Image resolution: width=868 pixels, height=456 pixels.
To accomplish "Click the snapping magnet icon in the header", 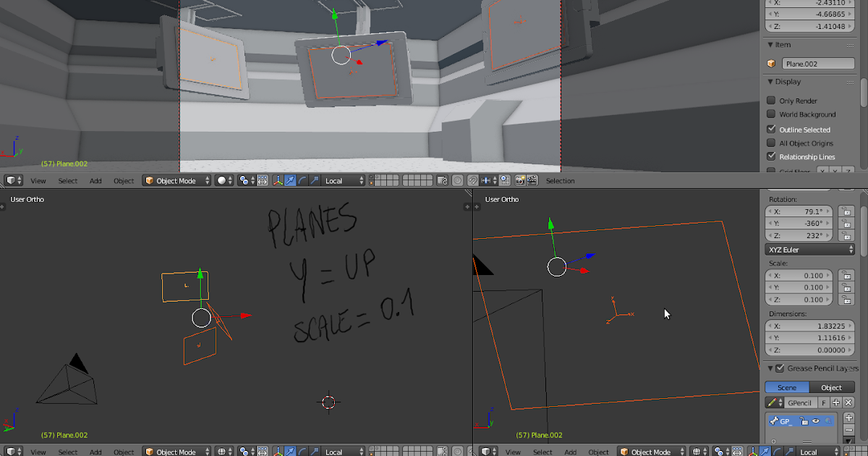I will click(472, 180).
